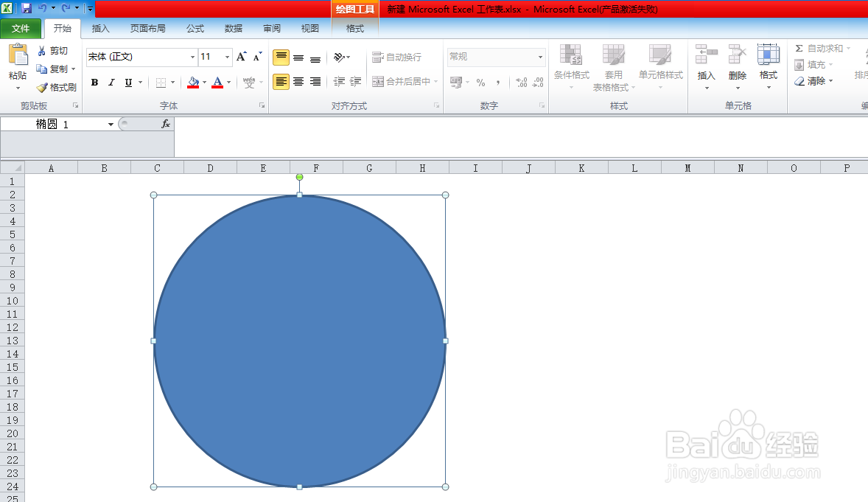Expand the font dialog launcher
Image resolution: width=868 pixels, height=502 pixels.
(262, 105)
